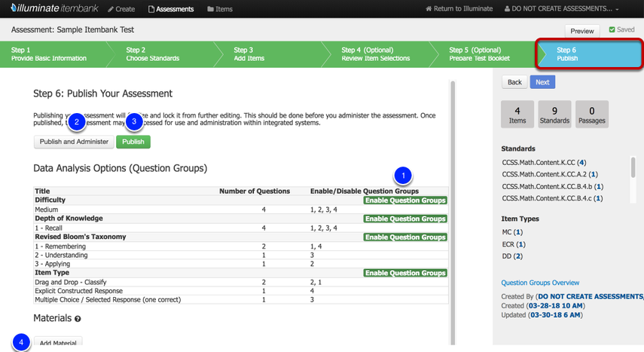Screen dimensions: 644x352
Task: Click the green Publish button
Action: [x=133, y=142]
